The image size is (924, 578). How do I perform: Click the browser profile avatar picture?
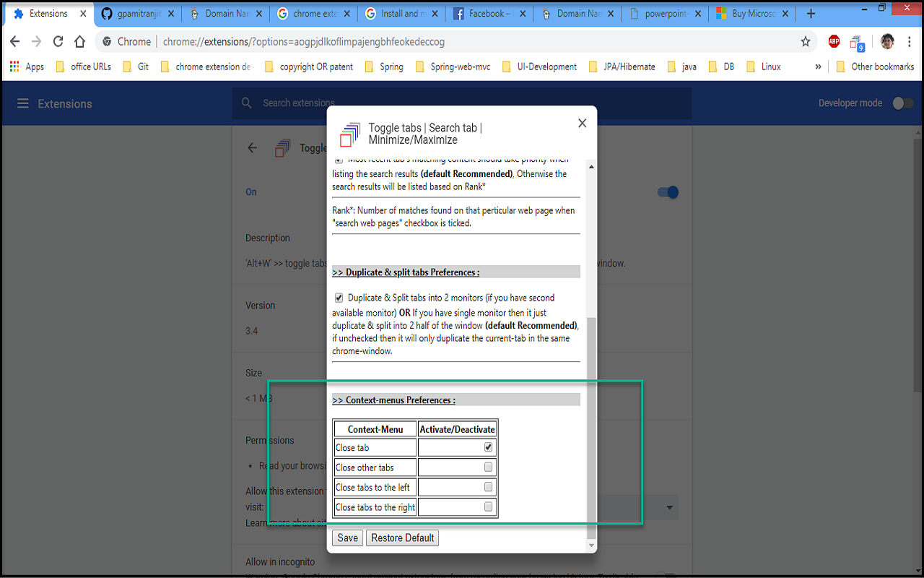pos(886,42)
